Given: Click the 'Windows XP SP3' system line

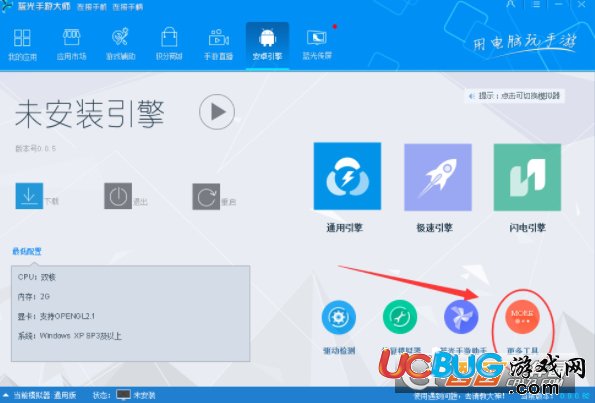Looking at the screenshot, I should 69,336.
